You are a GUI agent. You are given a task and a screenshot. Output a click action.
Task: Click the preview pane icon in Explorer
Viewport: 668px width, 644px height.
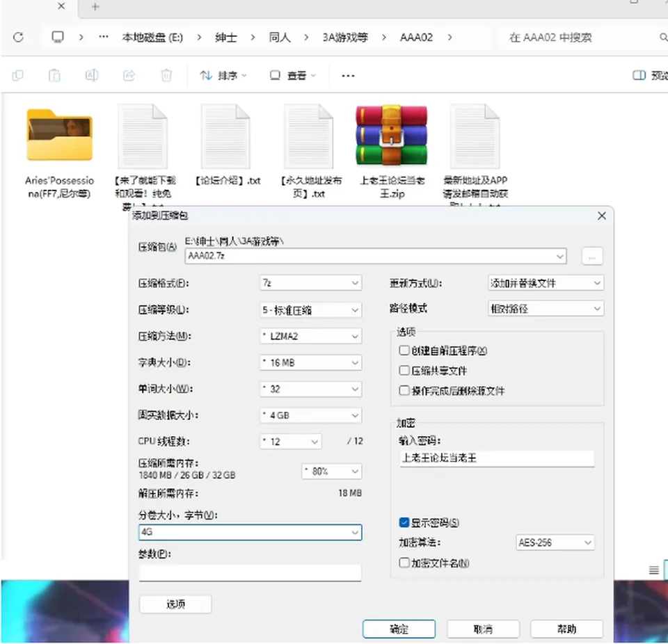click(639, 75)
